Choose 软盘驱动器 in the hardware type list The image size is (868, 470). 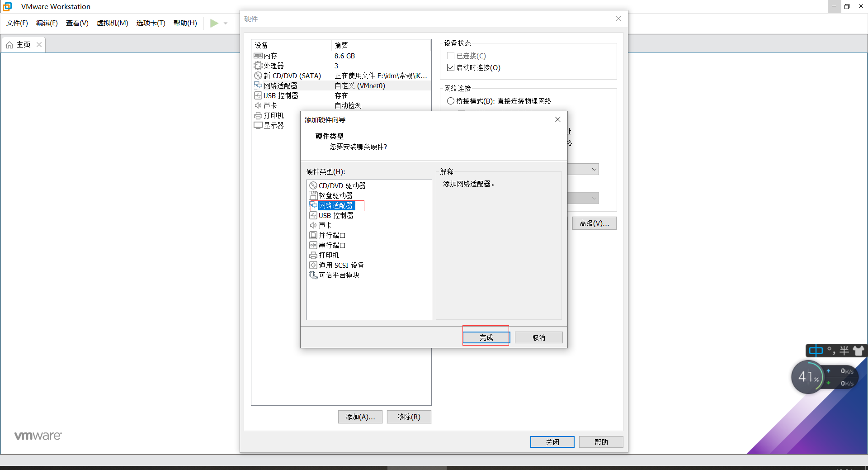coord(335,195)
